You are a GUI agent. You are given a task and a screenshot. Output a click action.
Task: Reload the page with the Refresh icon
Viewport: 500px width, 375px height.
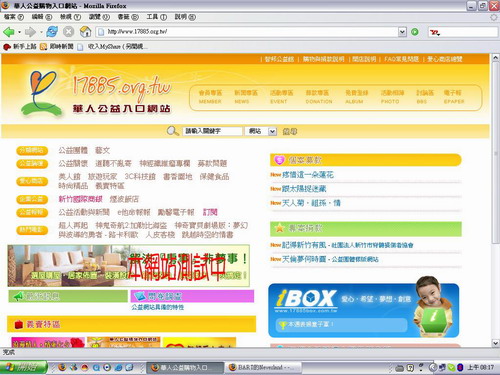click(52, 32)
